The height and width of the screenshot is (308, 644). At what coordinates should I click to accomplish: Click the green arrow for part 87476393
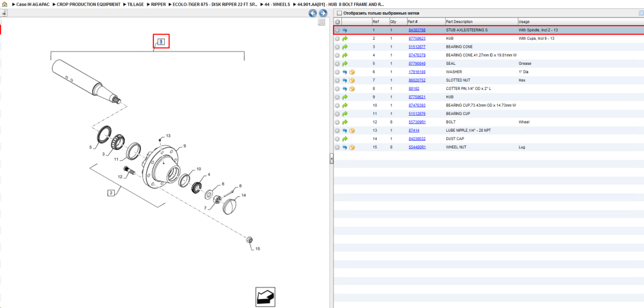point(345,105)
